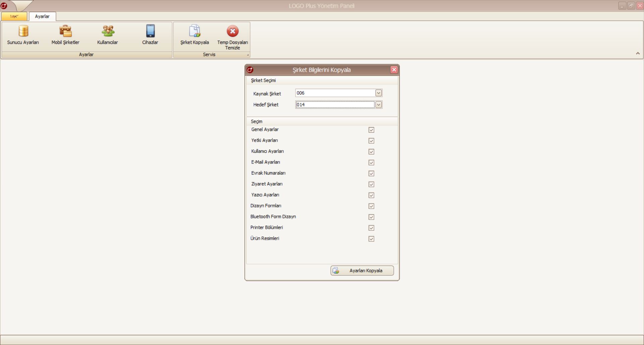Expand the Hedef Şirket dropdown
The image size is (644, 345).
click(378, 105)
